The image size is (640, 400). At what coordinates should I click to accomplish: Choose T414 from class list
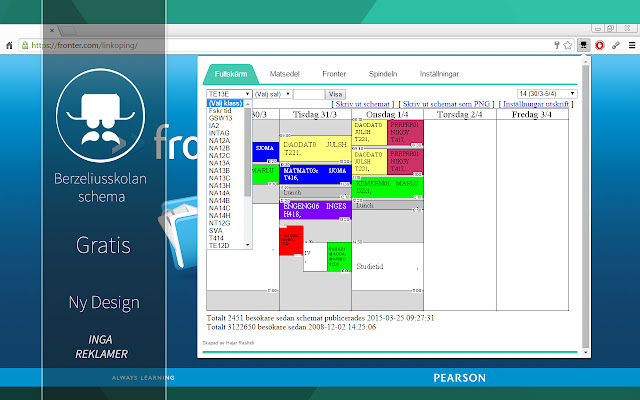225,238
